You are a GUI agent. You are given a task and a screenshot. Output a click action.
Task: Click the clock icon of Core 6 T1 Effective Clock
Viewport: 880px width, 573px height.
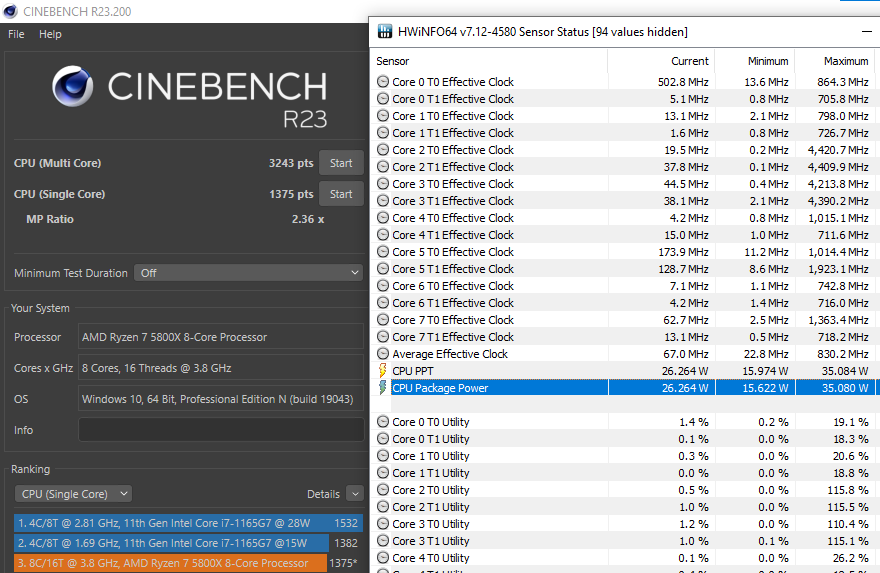[383, 302]
